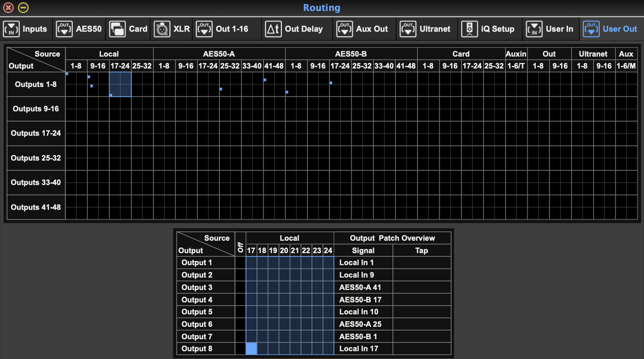Screen dimensions: 644x359
Task: Click the iQ Setup speaker icon
Action: (469, 29)
